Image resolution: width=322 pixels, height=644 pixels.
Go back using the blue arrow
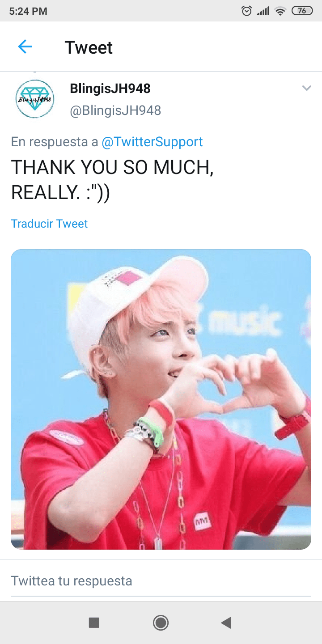click(25, 47)
